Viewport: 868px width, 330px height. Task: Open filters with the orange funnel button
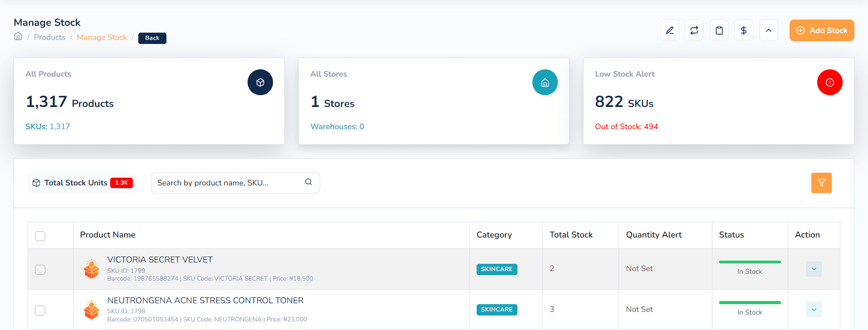[821, 183]
